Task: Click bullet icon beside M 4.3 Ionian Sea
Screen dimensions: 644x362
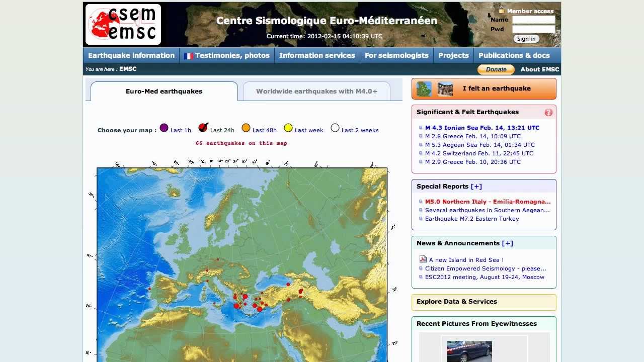Action: pos(421,128)
